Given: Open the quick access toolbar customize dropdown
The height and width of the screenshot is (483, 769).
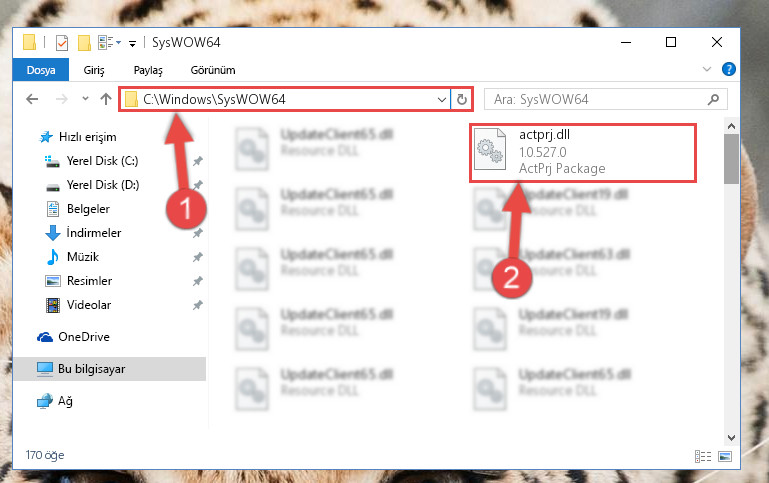Looking at the screenshot, I should click(x=132, y=44).
